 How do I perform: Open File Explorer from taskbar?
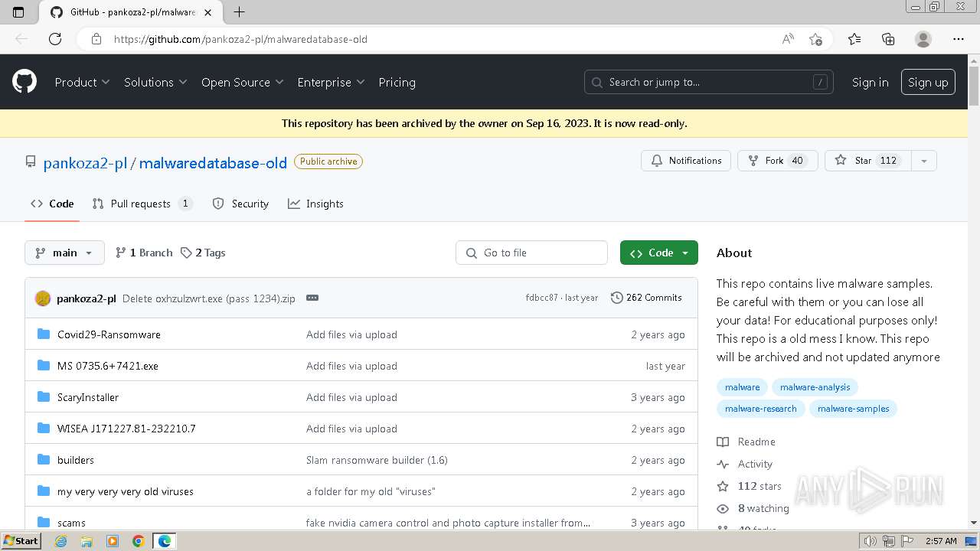(x=87, y=541)
